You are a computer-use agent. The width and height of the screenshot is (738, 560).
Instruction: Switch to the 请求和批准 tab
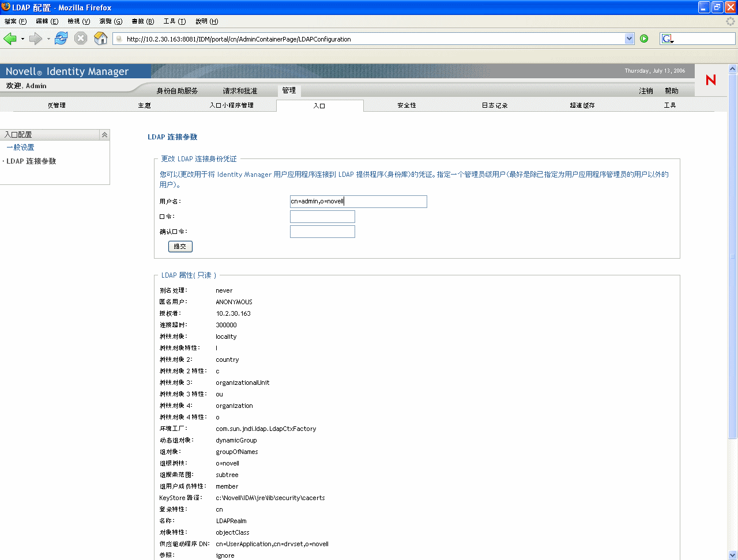240,91
